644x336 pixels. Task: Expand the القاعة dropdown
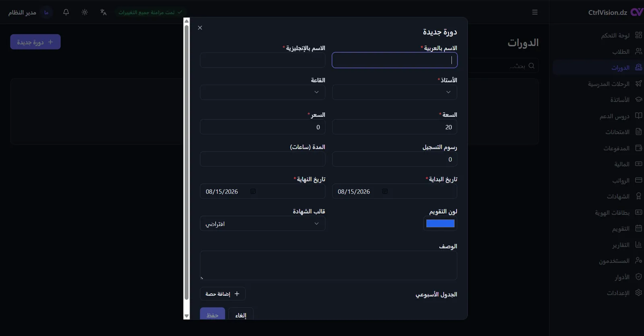click(262, 92)
